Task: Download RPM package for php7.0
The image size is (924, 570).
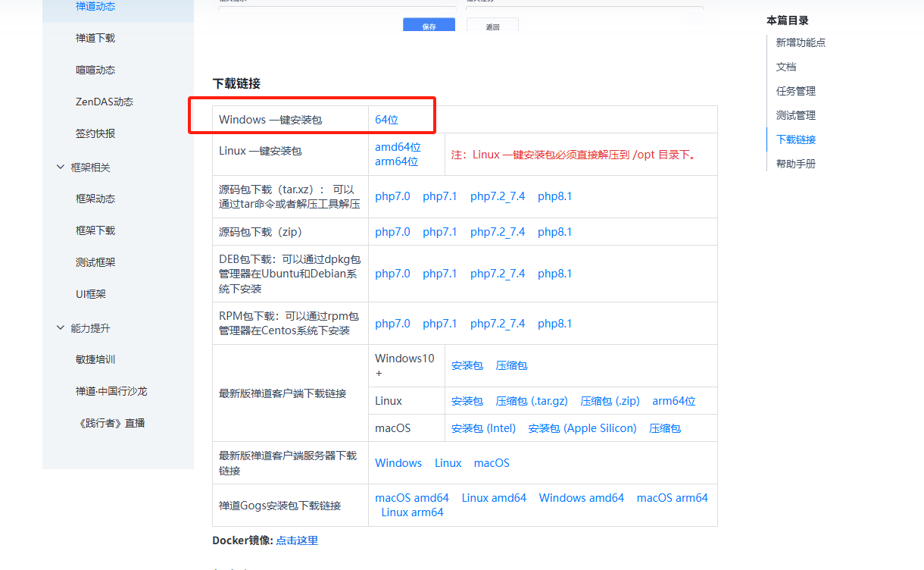Action: tap(392, 324)
